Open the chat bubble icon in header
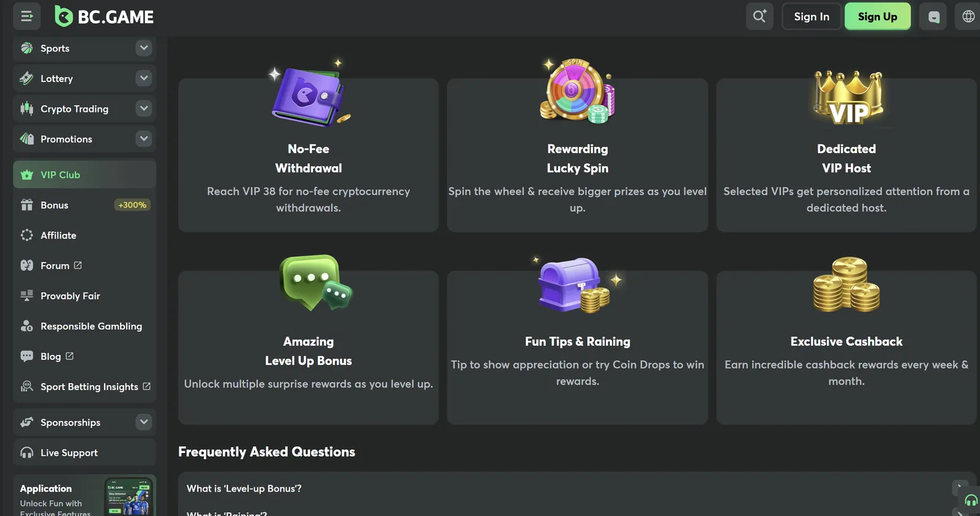Screen dimensions: 980x516 pos(933,17)
